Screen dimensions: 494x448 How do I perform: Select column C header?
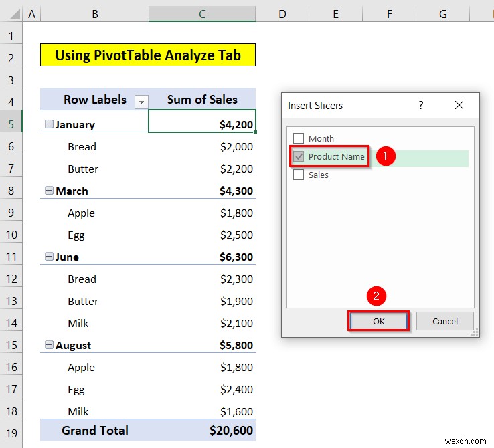(202, 14)
